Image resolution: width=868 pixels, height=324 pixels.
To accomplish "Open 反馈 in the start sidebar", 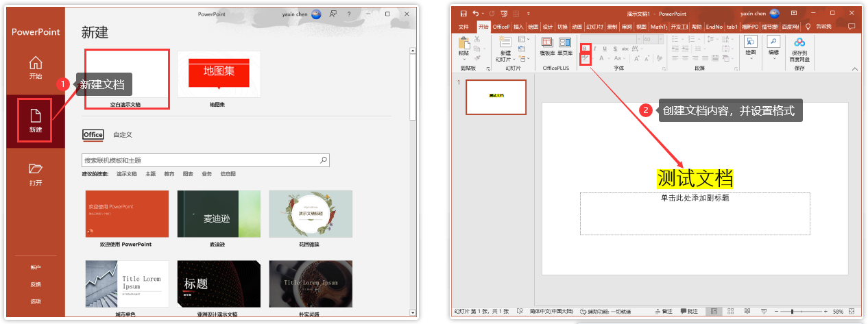I will 35,284.
